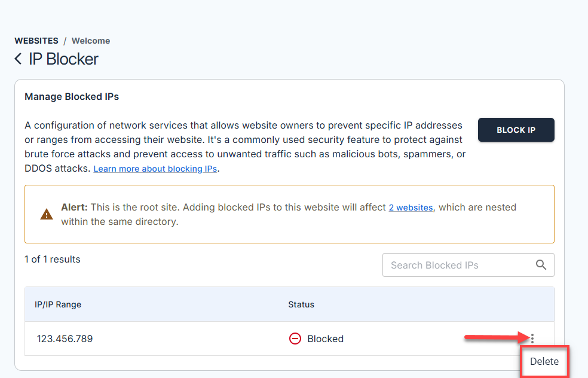
Task: Open the WEBSITES breadcrumb item
Action: coord(36,41)
